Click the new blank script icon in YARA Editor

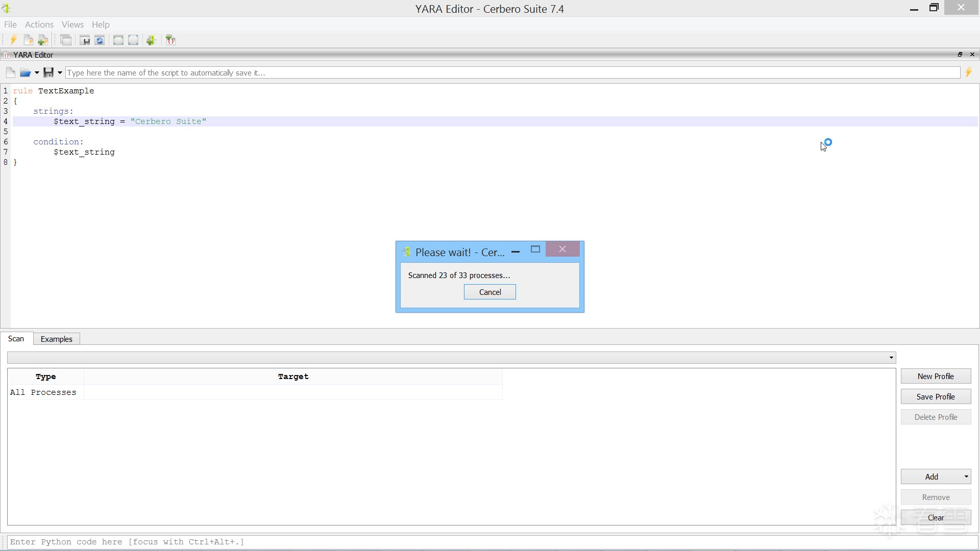[10, 72]
